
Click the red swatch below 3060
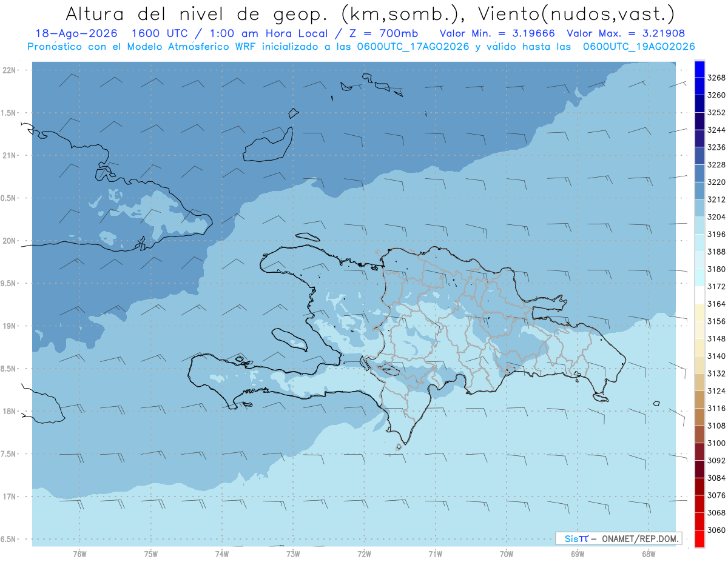(x=699, y=538)
